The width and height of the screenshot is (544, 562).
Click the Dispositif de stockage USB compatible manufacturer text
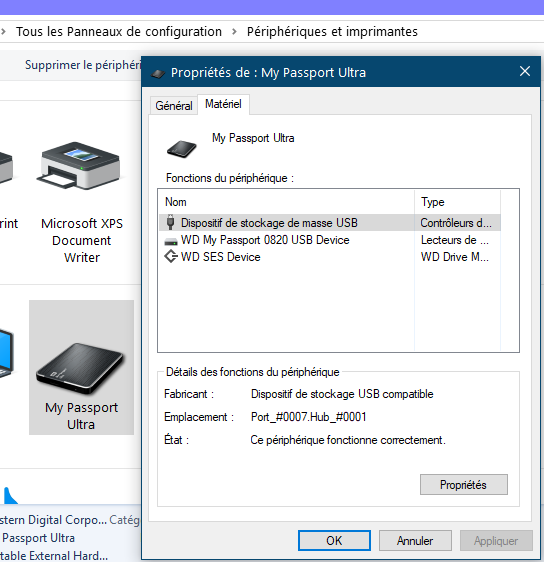tap(342, 394)
